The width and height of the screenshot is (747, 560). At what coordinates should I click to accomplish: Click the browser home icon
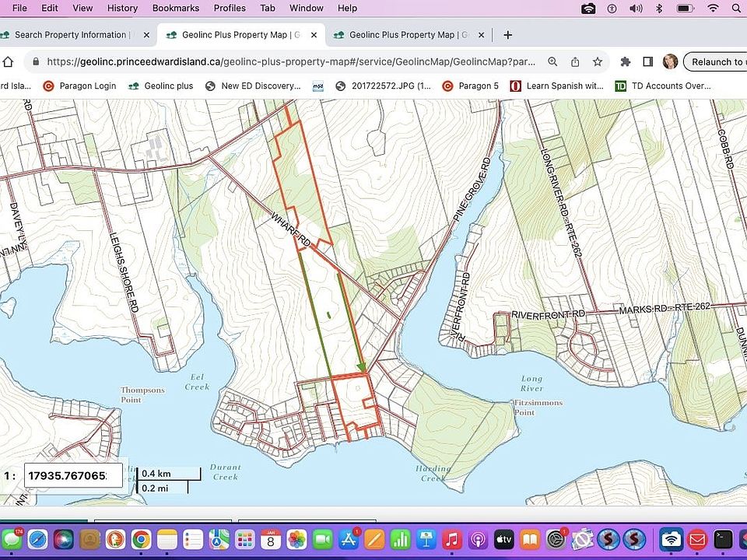coord(8,62)
